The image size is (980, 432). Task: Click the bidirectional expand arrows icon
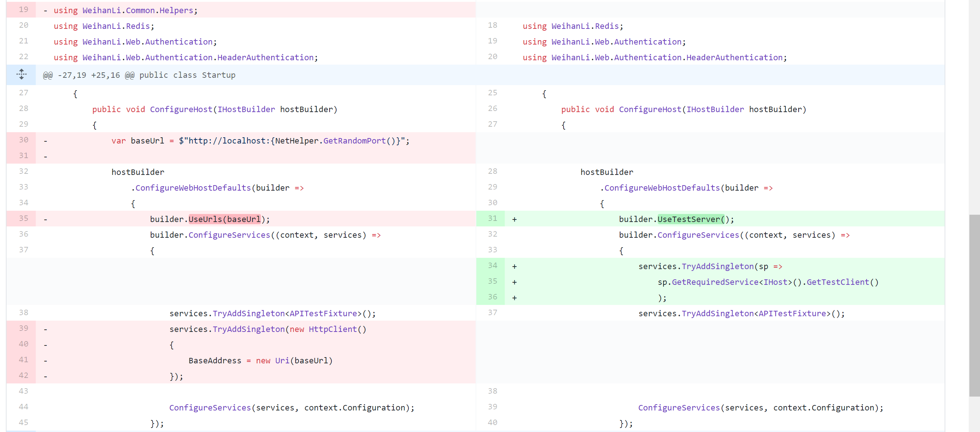point(22,74)
